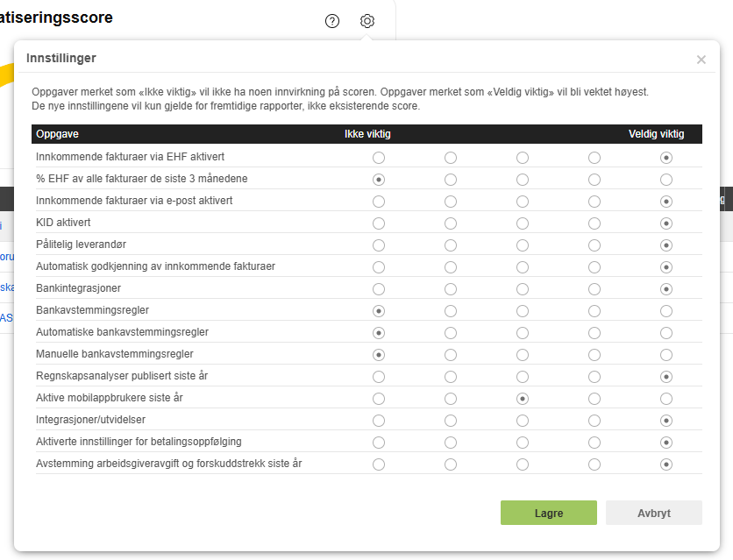This screenshot has width=733, height=560.
Task: Mark Pålitelig leverandør as Ikke viktig
Action: pyautogui.click(x=379, y=245)
